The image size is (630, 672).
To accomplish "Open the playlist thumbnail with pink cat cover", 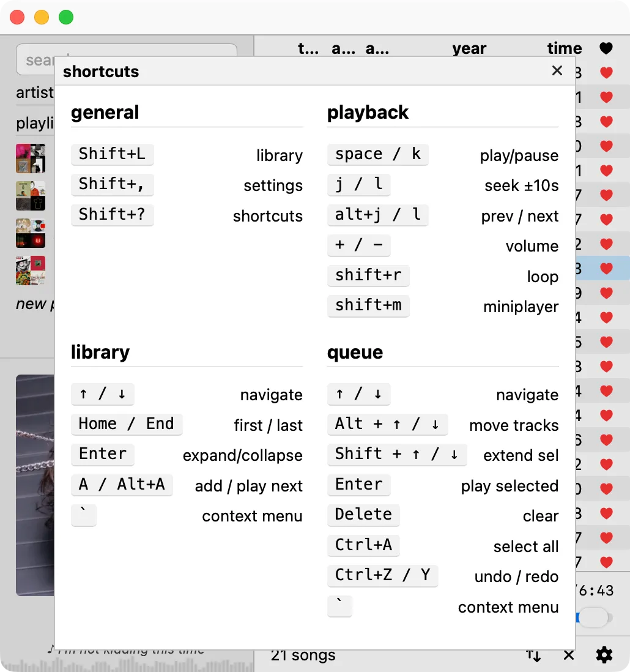I will 31,159.
